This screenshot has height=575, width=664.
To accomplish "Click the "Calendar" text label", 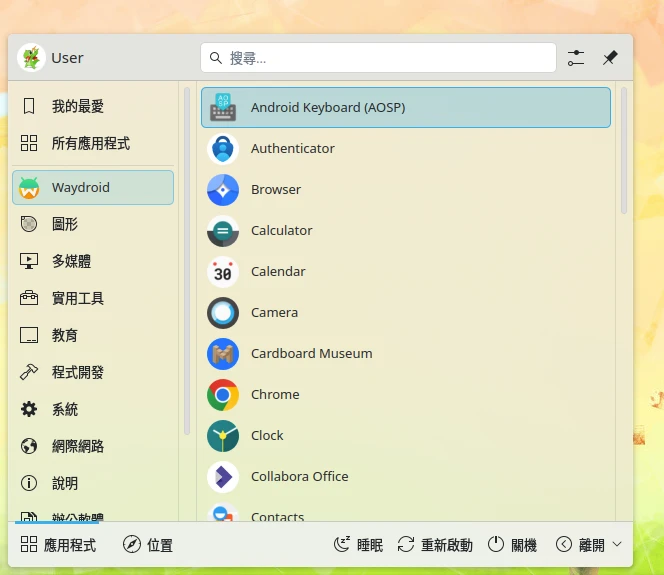I will coord(278,272).
